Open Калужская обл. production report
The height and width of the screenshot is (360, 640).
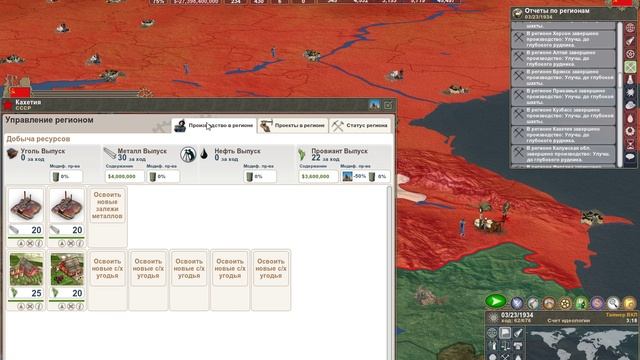[x=563, y=154]
